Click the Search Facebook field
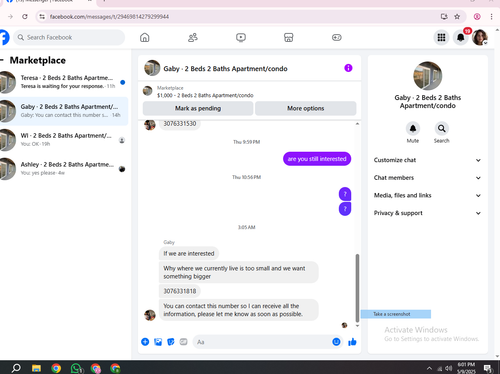This screenshot has height=374, width=500. pos(69,37)
